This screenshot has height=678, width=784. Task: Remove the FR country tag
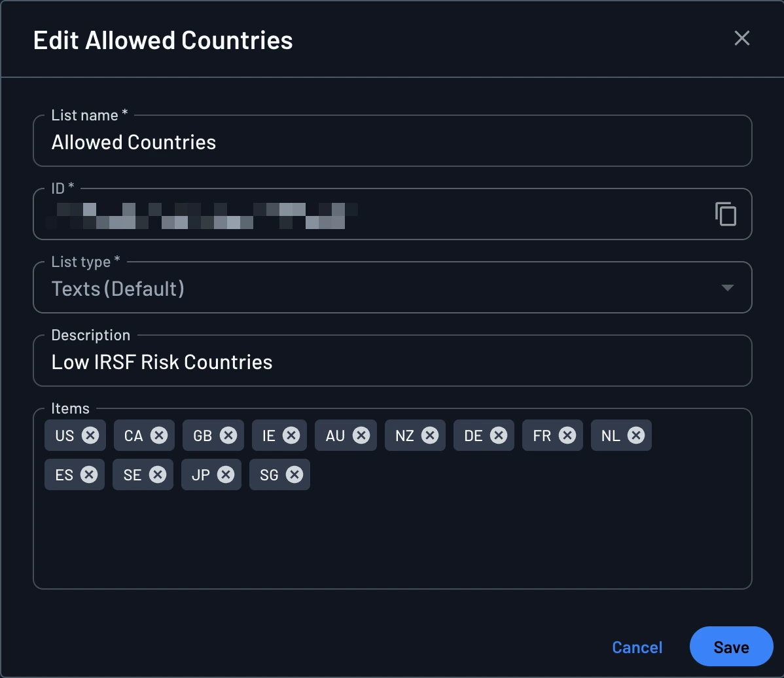coord(567,435)
